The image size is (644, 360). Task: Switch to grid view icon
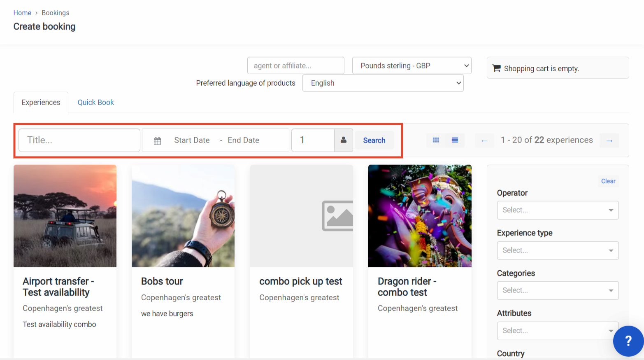pyautogui.click(x=436, y=140)
